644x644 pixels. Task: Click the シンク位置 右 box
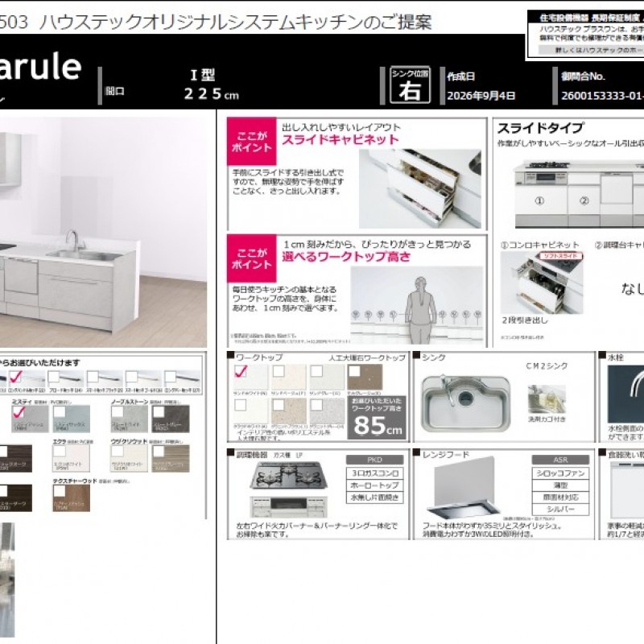[410, 85]
